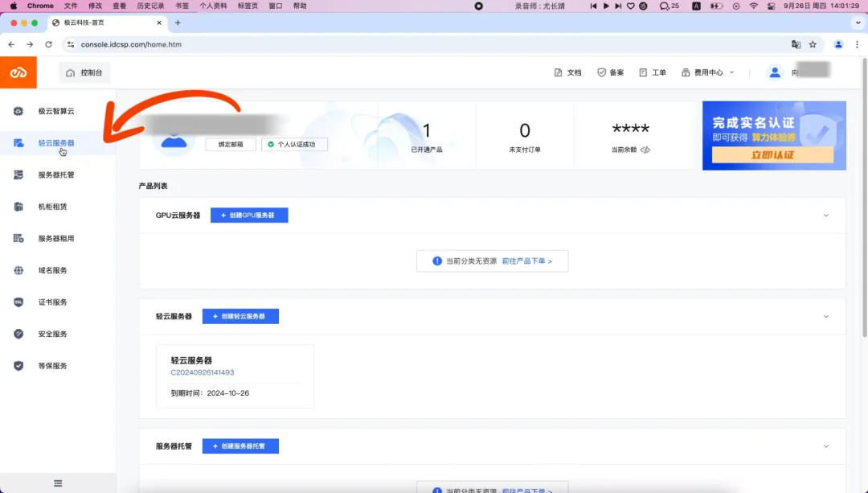Open the Chrome profile icon
The width and height of the screenshot is (868, 493).
point(838,44)
